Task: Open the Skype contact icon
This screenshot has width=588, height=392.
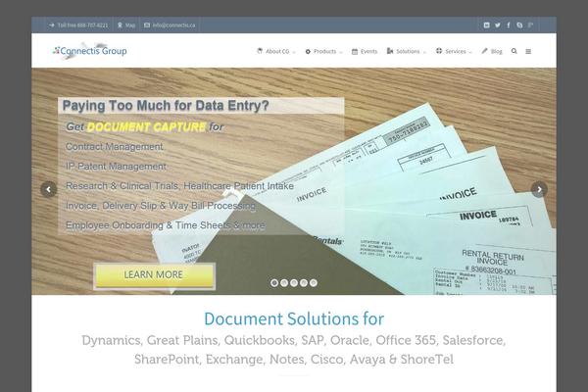Action: point(519,25)
